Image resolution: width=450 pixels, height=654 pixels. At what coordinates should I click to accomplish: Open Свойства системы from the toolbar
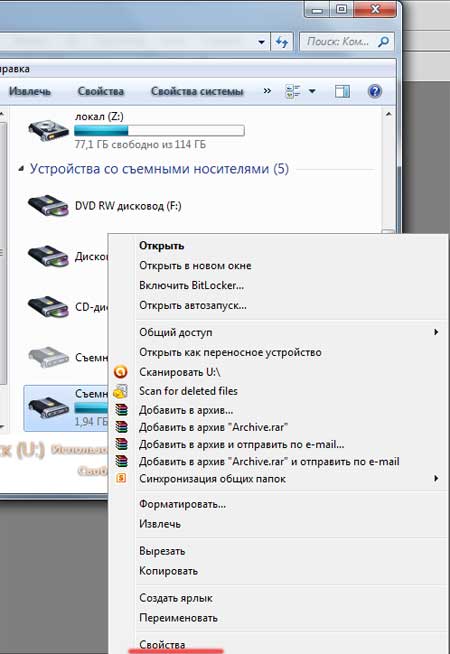[197, 91]
